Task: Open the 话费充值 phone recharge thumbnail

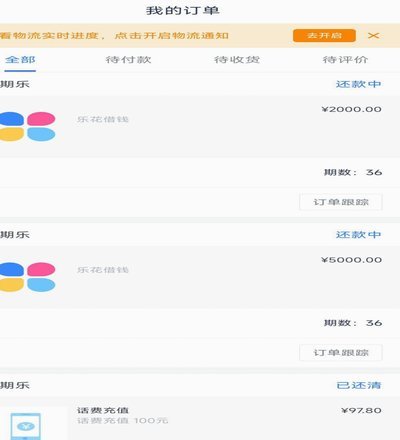Action: [26, 426]
